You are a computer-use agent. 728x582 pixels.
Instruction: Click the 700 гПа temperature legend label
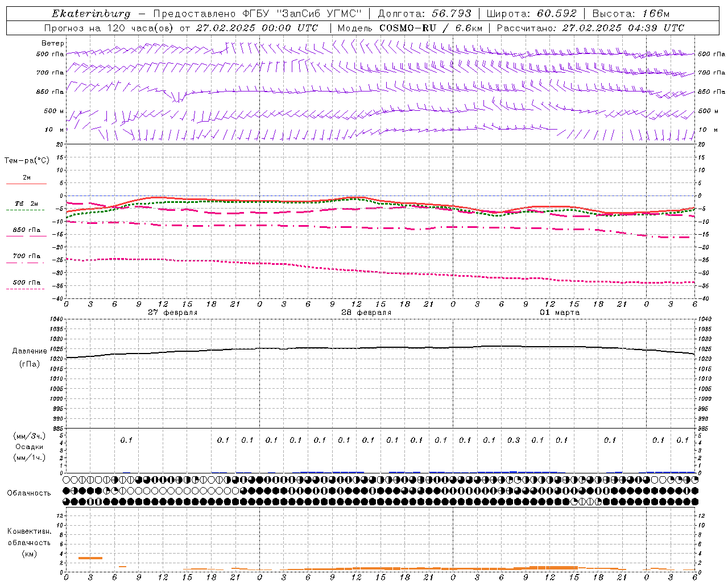point(27,256)
